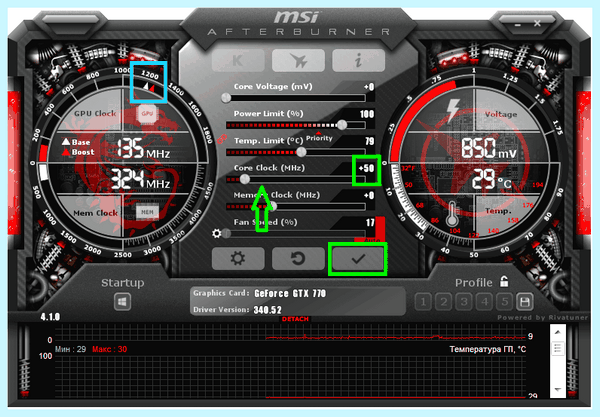This screenshot has height=417, width=600.
Task: Click the airplane overclock scanner icon
Action: pyautogui.click(x=298, y=60)
